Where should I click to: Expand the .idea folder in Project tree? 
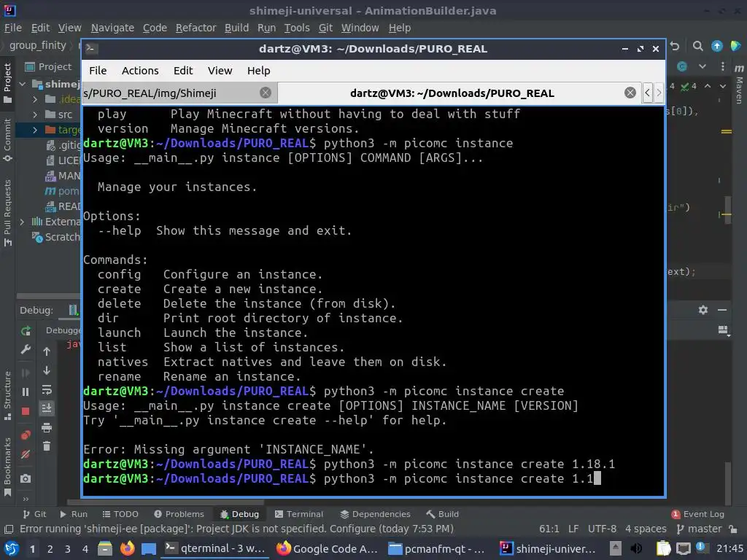(35, 99)
